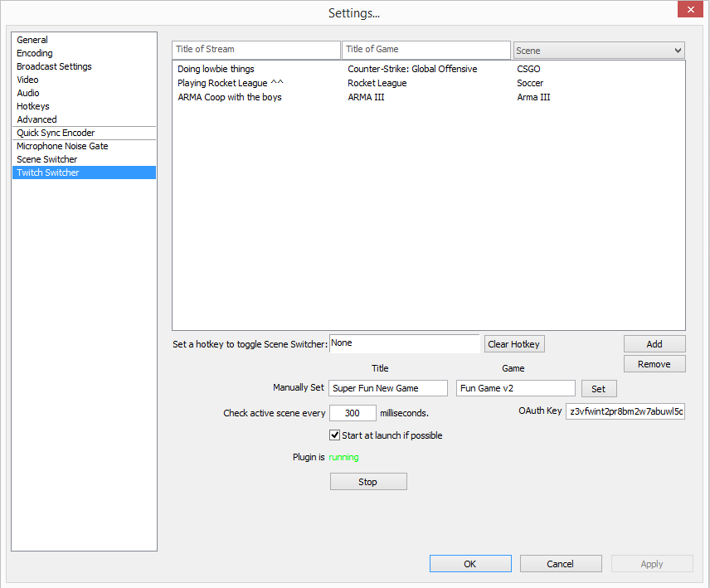The image size is (710, 588).
Task: Open the Scene dropdown
Action: coord(599,51)
